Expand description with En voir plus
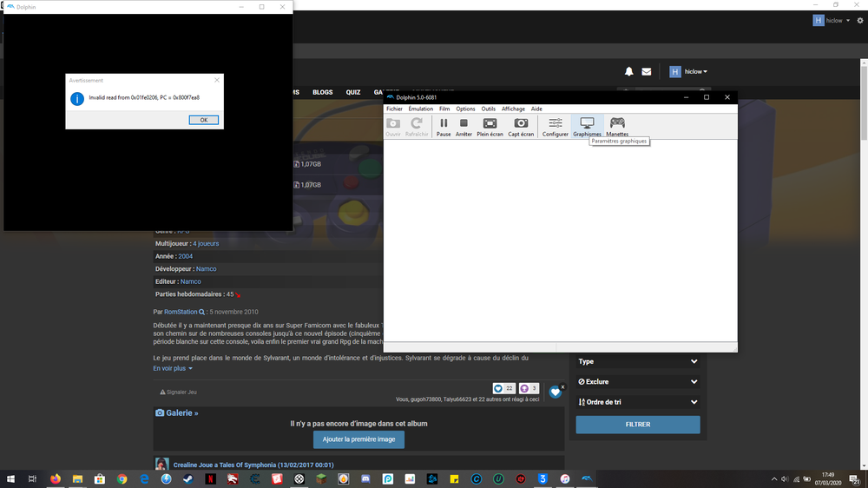Viewport: 868px width, 488px height. click(x=173, y=368)
